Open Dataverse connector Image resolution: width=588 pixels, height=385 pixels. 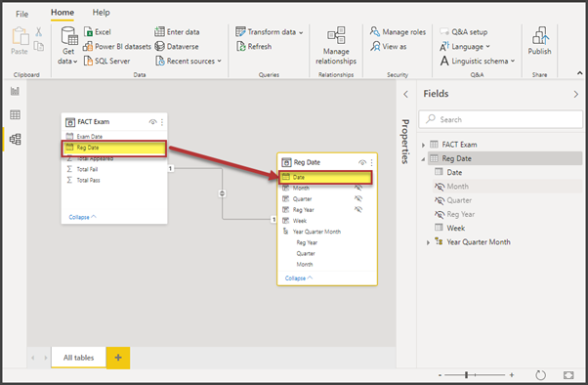(x=177, y=47)
